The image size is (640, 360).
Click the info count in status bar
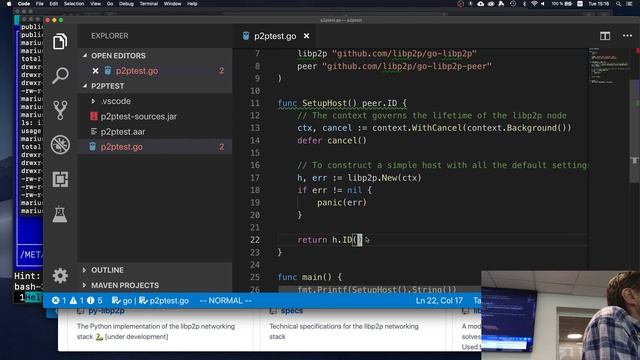[95, 300]
